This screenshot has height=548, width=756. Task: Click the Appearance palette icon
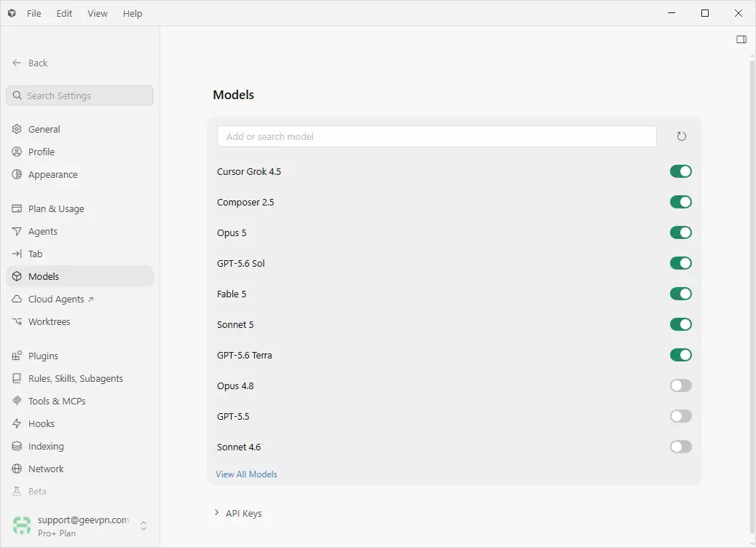17,175
